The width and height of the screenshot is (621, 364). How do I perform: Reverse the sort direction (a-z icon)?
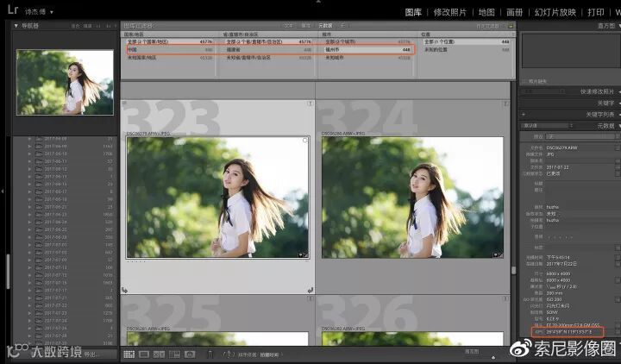229,355
